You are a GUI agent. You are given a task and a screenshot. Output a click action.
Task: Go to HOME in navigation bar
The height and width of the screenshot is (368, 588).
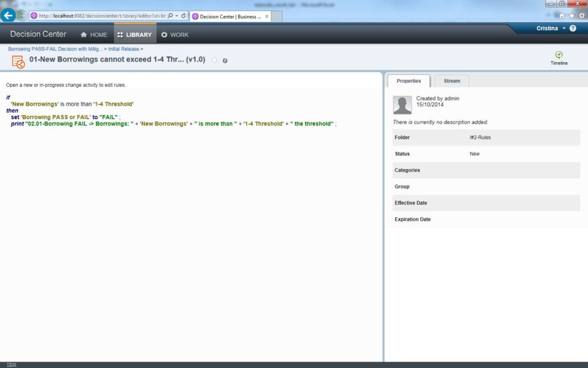point(94,35)
